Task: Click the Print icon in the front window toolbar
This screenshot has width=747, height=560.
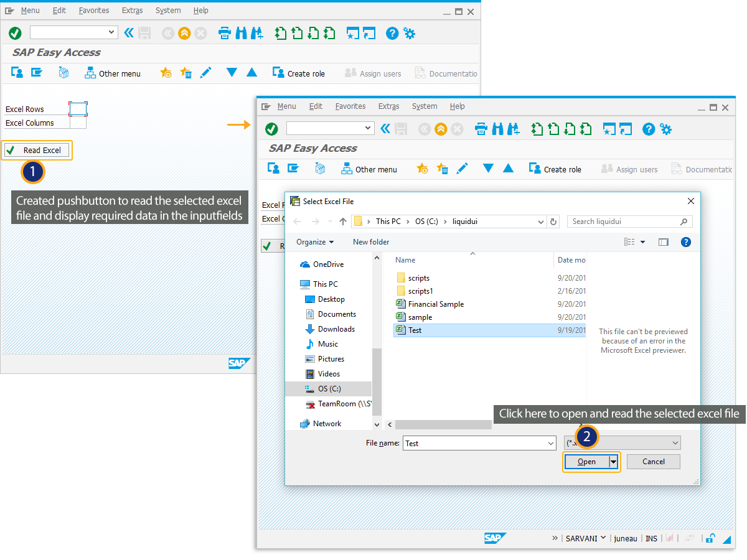Action: 481,129
